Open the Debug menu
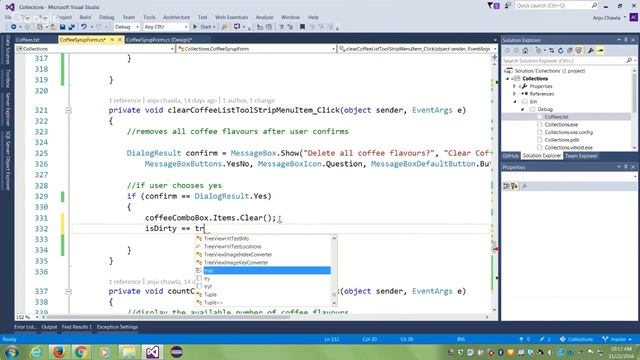The width and height of the screenshot is (640, 360). coord(107,17)
